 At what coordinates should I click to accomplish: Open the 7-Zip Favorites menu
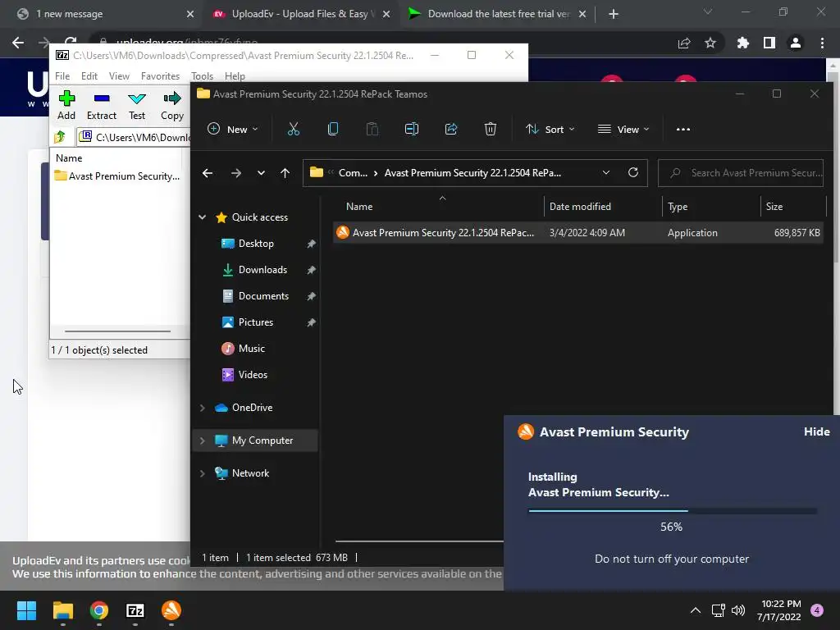click(x=160, y=76)
